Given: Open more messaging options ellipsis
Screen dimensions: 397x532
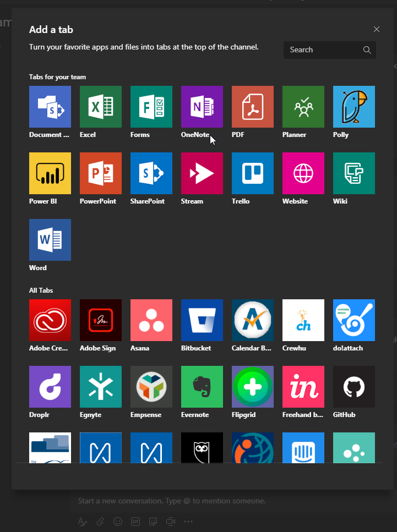Looking at the screenshot, I should [x=188, y=522].
